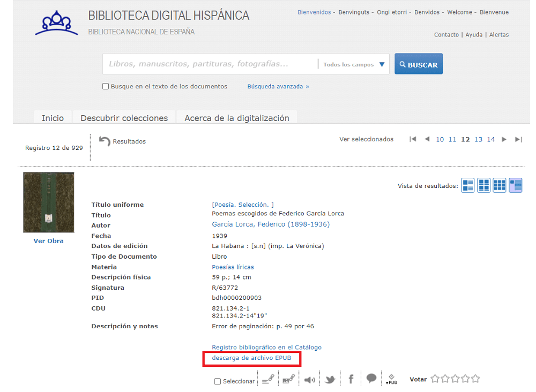Jump to first record pagination icon
Image resolution: width=536 pixels, height=392 pixels.
click(x=413, y=139)
